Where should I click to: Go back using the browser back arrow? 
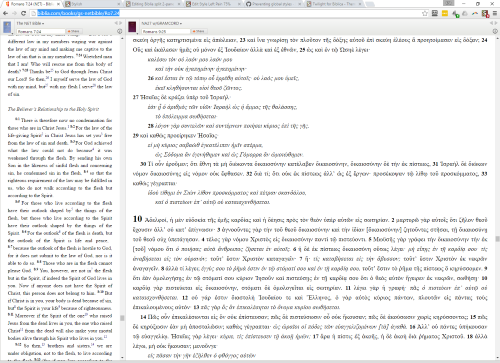coord(5,13)
